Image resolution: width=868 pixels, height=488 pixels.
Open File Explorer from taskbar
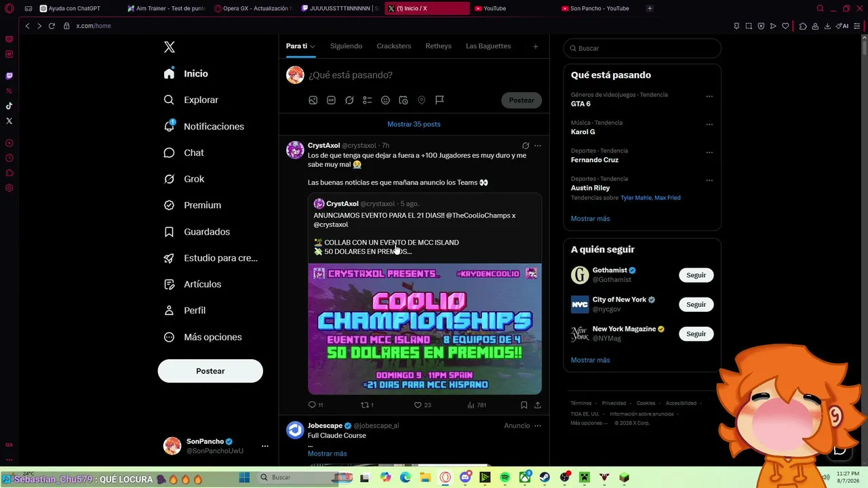tap(425, 478)
